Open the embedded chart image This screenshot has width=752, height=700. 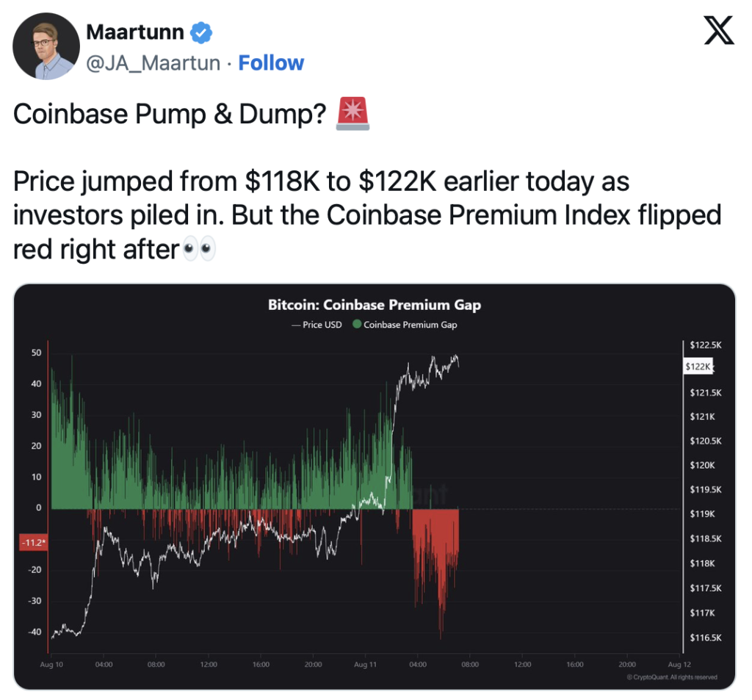coord(375,486)
